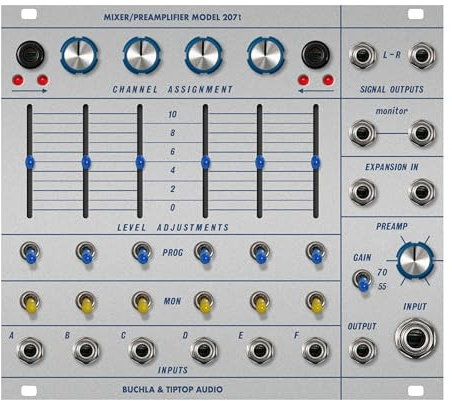Click the input F jack
Image resolution: width=452 pixels, height=401 pixels.
[x=315, y=351]
